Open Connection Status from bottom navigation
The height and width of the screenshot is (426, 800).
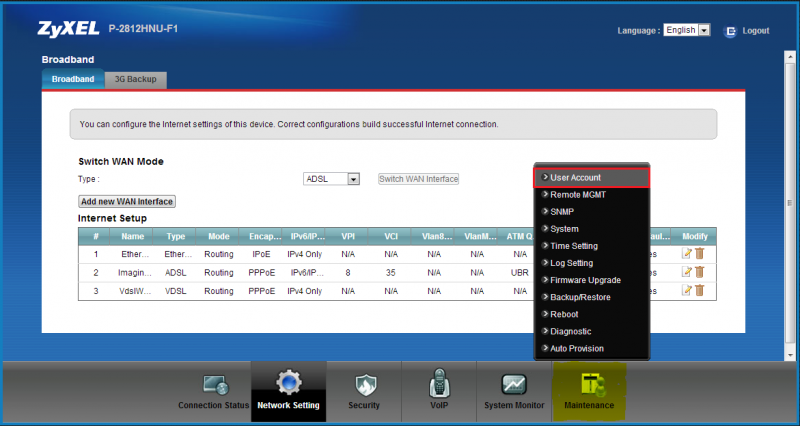point(213,391)
